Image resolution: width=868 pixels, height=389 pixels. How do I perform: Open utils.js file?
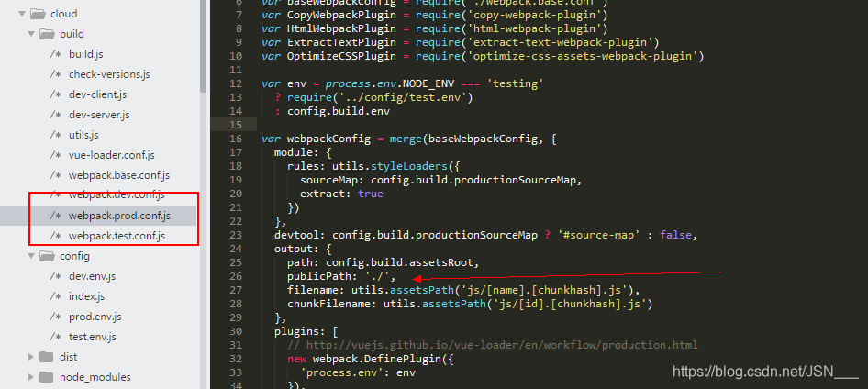pos(83,135)
